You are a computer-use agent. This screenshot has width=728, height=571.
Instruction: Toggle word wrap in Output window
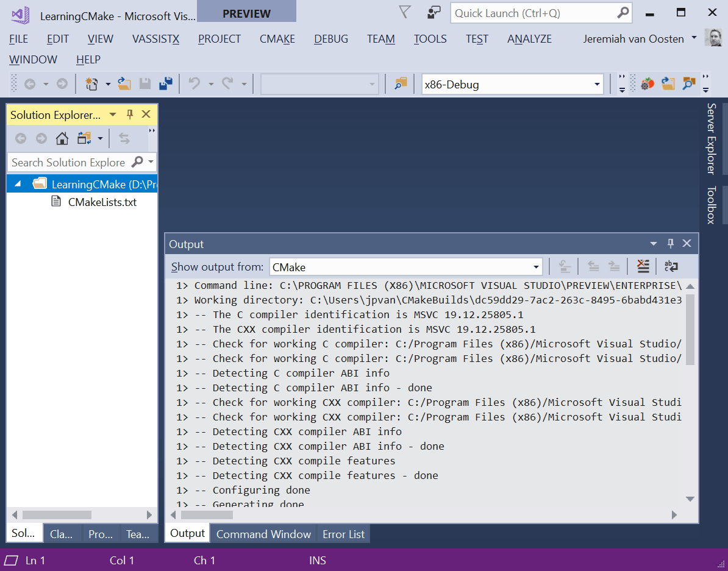point(671,266)
